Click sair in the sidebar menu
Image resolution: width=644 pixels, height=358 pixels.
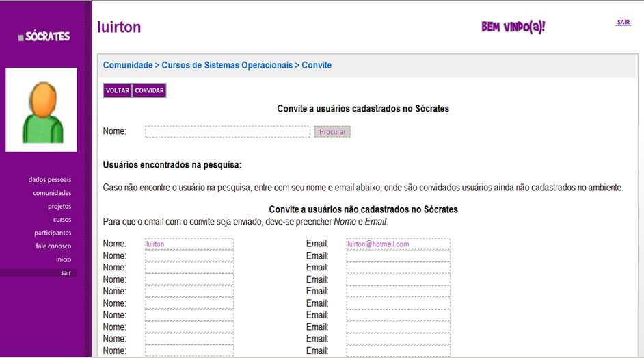coord(66,273)
